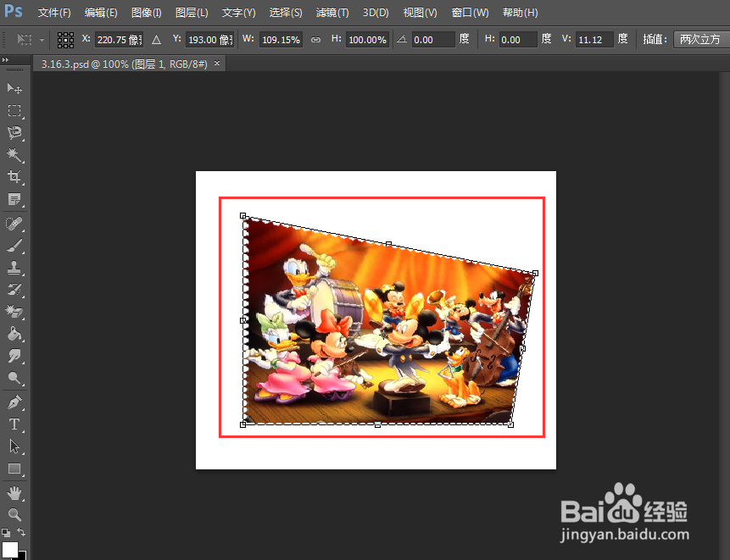Click the horizontal skew field 0.00
The width and height of the screenshot is (730, 560).
coord(518,40)
